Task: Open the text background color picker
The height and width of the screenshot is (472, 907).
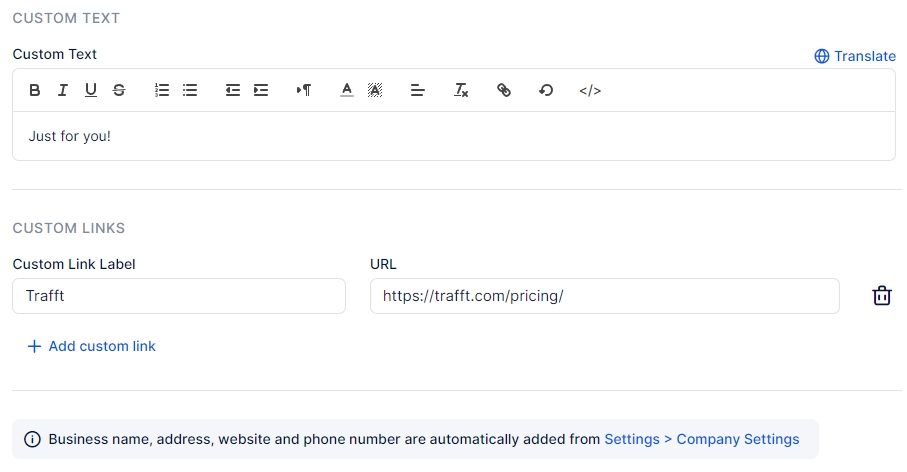Action: [x=375, y=90]
